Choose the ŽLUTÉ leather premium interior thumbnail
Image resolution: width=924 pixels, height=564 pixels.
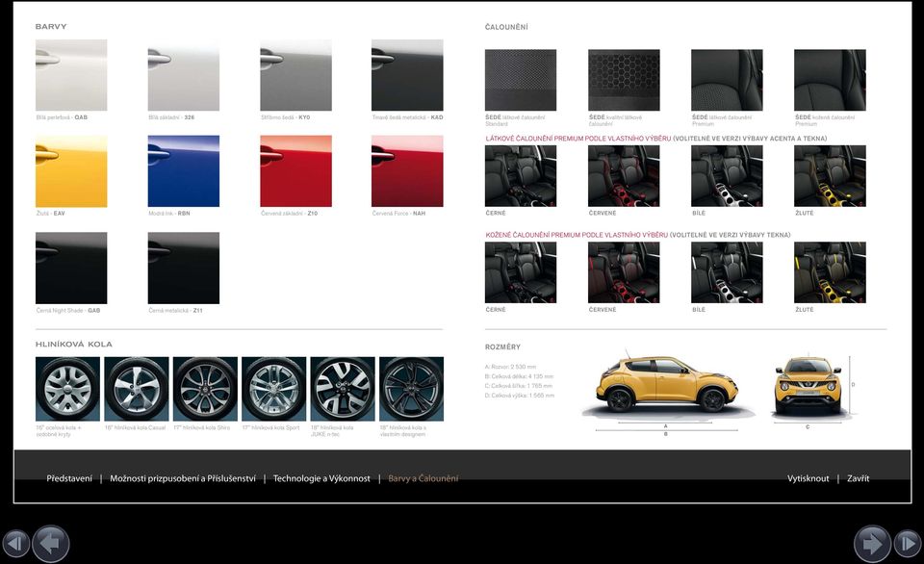830,273
